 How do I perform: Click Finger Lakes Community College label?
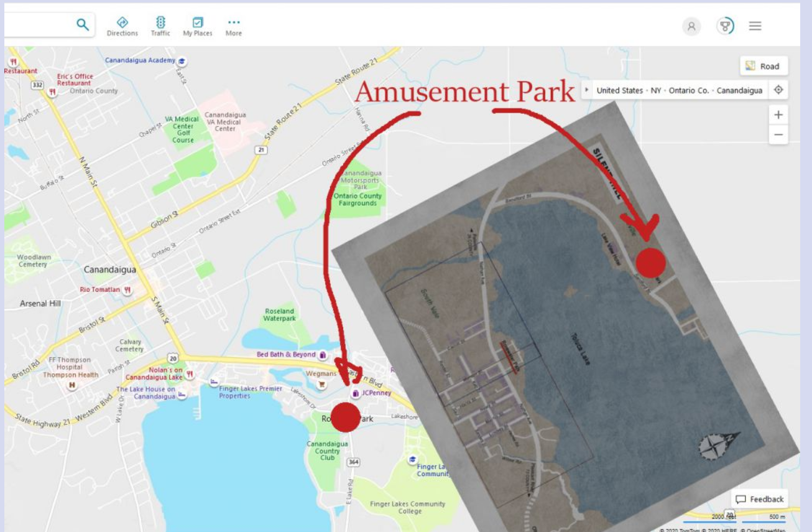[x=407, y=508]
